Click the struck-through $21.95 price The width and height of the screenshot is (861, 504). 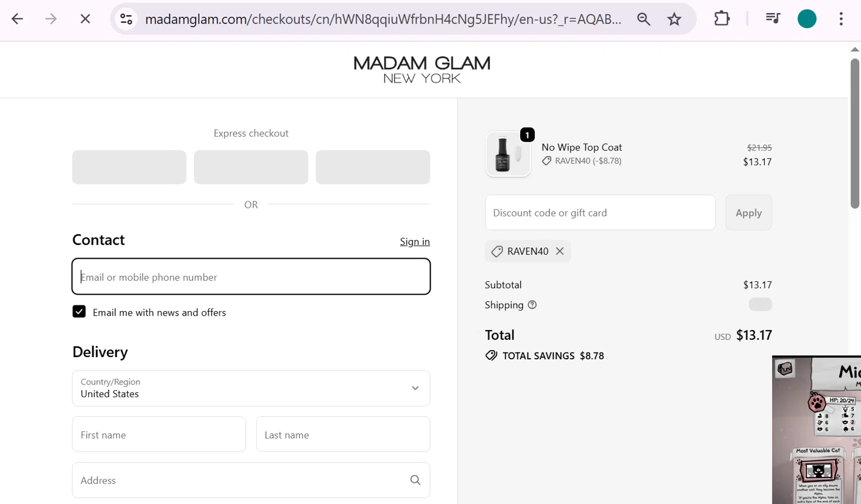pos(759,148)
